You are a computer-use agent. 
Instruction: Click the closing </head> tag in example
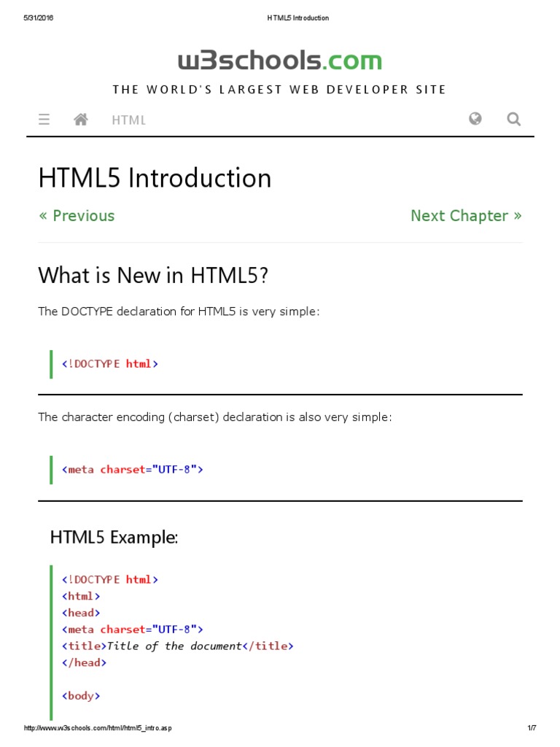(x=84, y=662)
